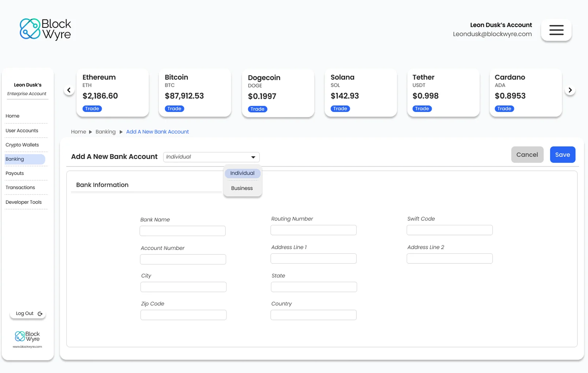Image resolution: width=588 pixels, height=373 pixels.
Task: Trade Bitcoin from its card
Action: pos(174,109)
